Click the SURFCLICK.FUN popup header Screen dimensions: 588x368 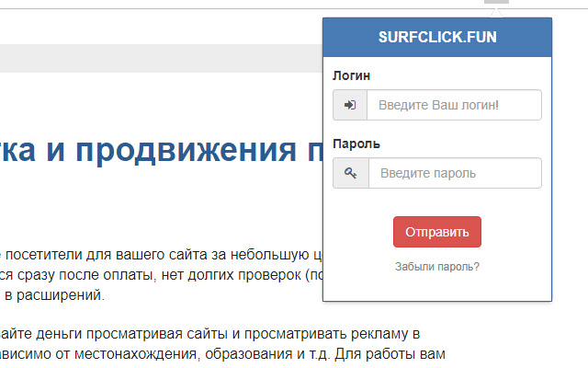[x=437, y=37]
